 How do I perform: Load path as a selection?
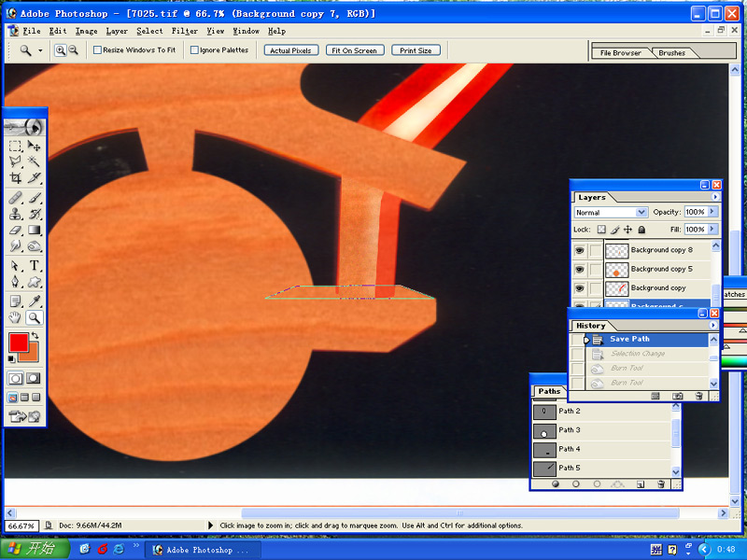(x=597, y=484)
